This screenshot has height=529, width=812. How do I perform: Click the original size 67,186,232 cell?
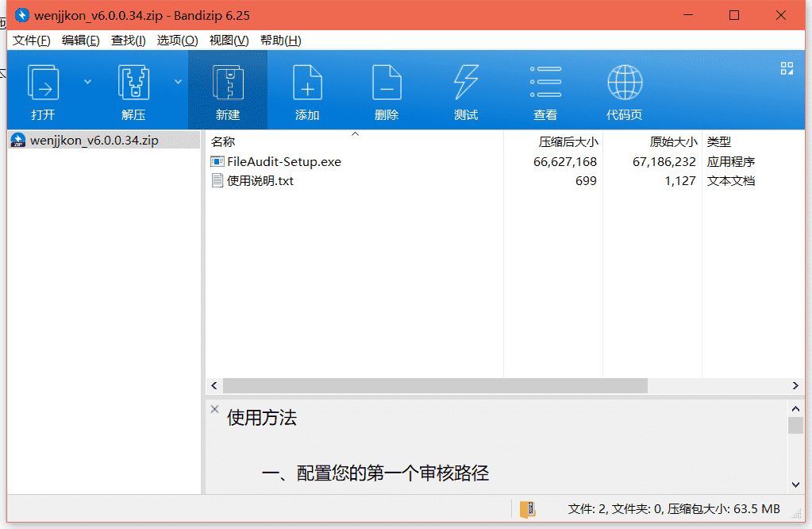[664, 162]
